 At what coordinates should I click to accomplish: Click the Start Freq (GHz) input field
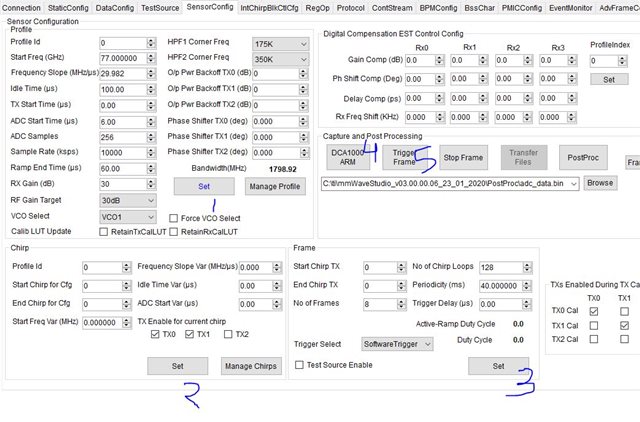pos(123,58)
